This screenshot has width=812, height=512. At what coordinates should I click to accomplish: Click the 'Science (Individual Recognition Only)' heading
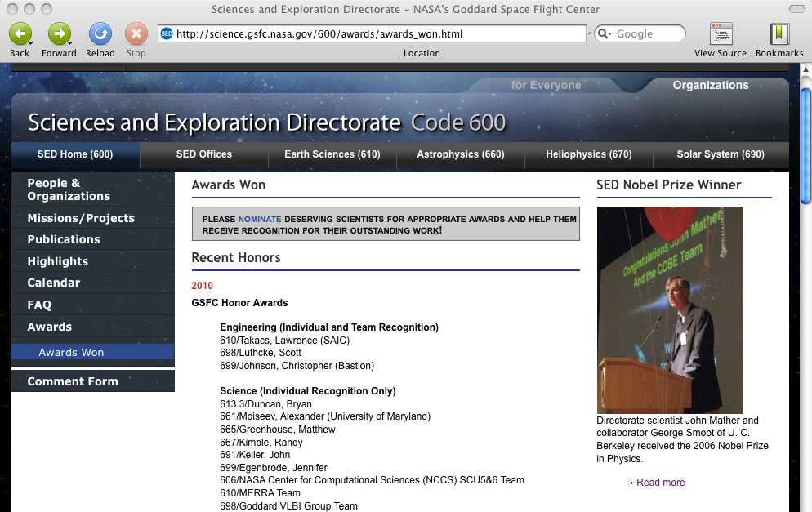pos(308,391)
